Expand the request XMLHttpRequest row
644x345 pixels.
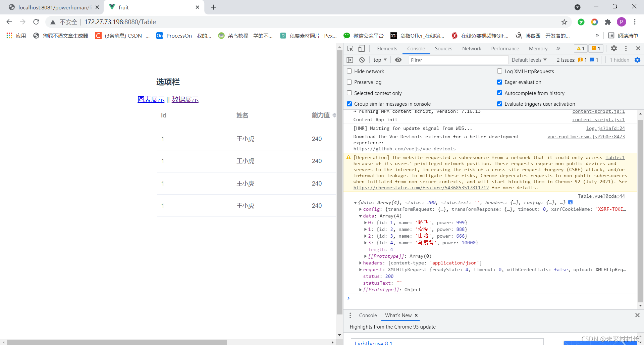point(361,270)
